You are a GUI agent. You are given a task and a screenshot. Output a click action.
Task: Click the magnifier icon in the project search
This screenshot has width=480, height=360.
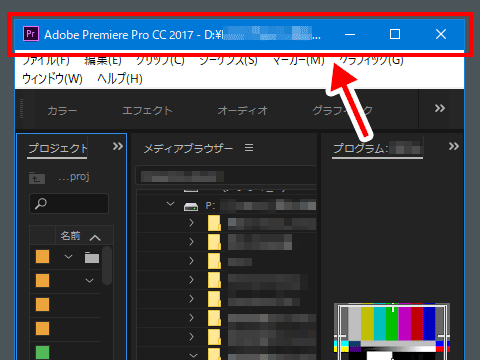pyautogui.click(x=41, y=203)
